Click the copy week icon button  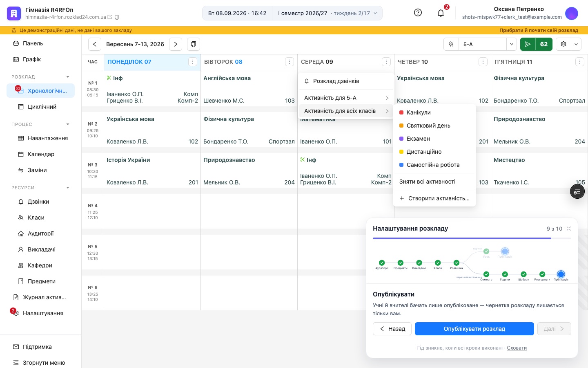[194, 44]
